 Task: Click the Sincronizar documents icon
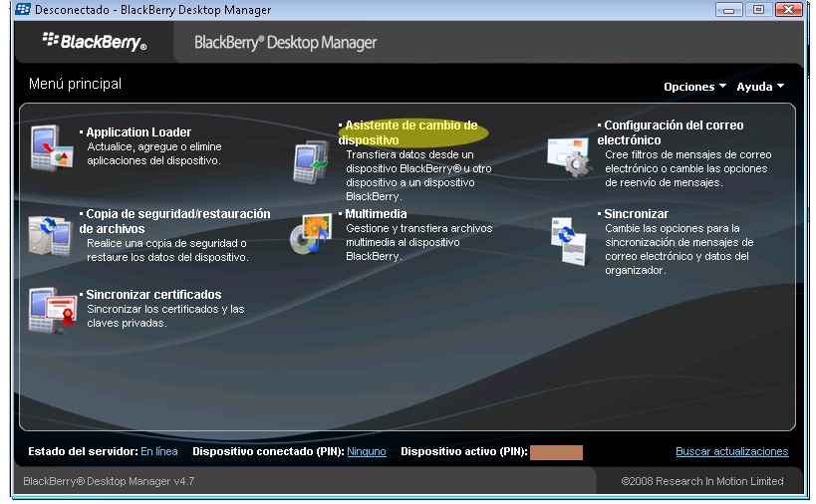[568, 241]
